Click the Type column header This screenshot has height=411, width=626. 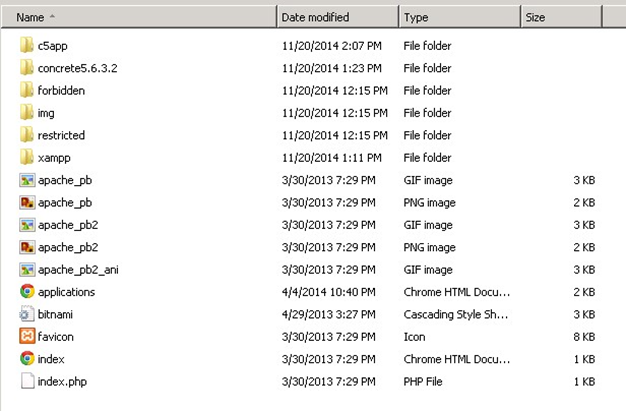click(x=416, y=17)
